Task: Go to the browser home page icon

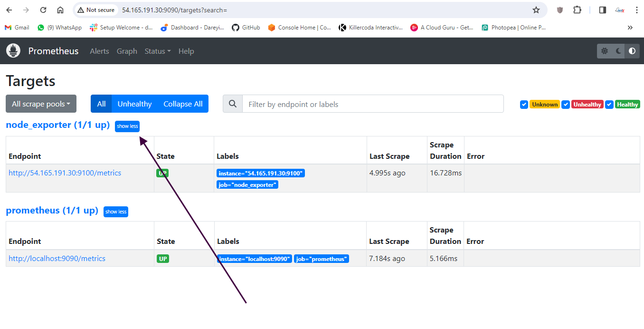Action: click(x=60, y=10)
